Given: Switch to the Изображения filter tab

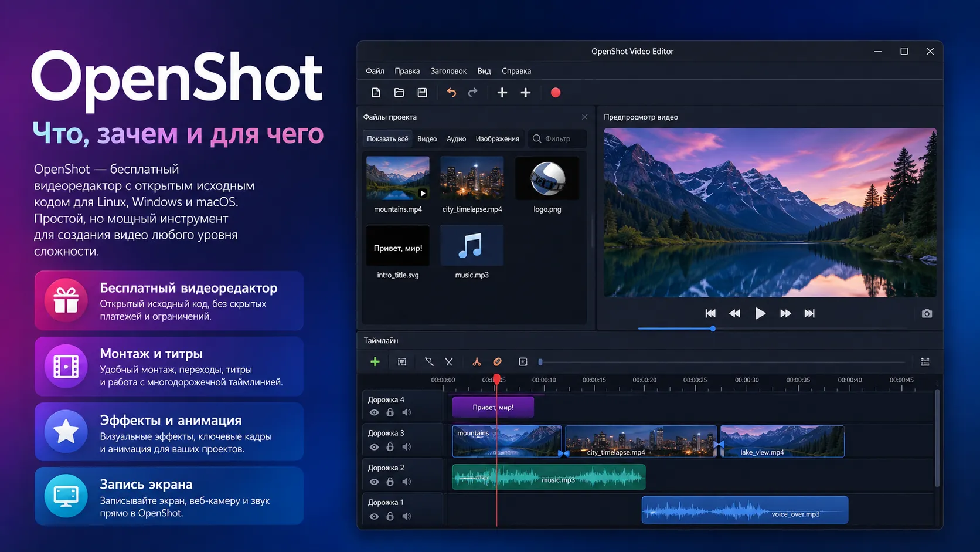Looking at the screenshot, I should click(498, 139).
